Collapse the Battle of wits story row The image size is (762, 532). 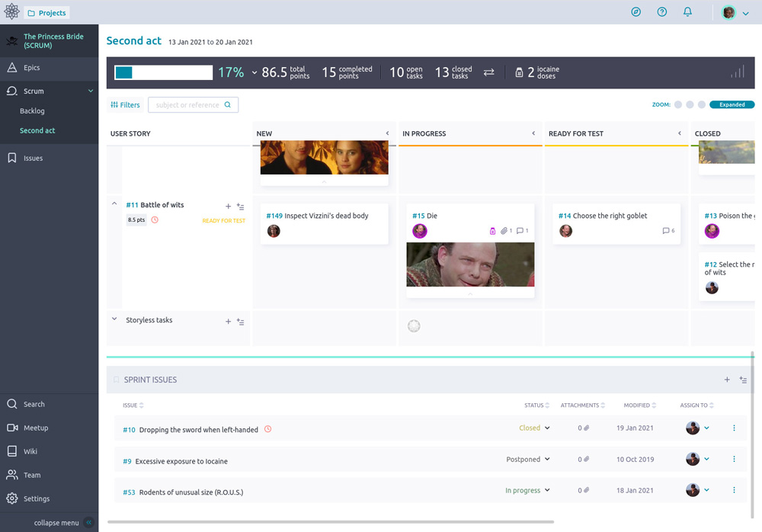click(x=114, y=204)
